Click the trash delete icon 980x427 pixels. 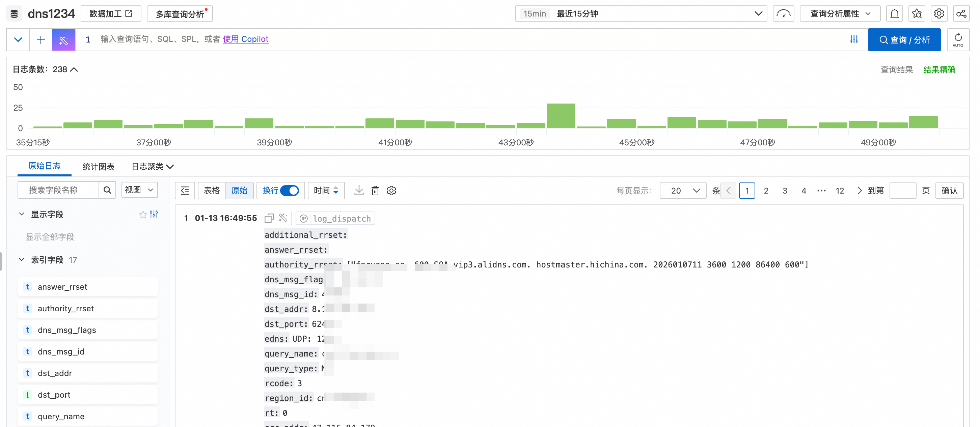(375, 191)
